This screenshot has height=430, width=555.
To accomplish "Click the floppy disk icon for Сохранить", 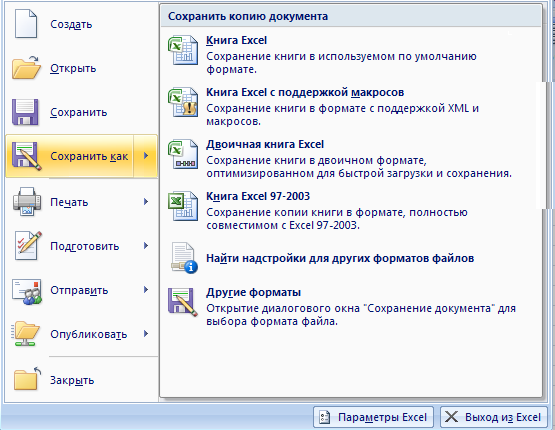I will pyautogui.click(x=25, y=112).
